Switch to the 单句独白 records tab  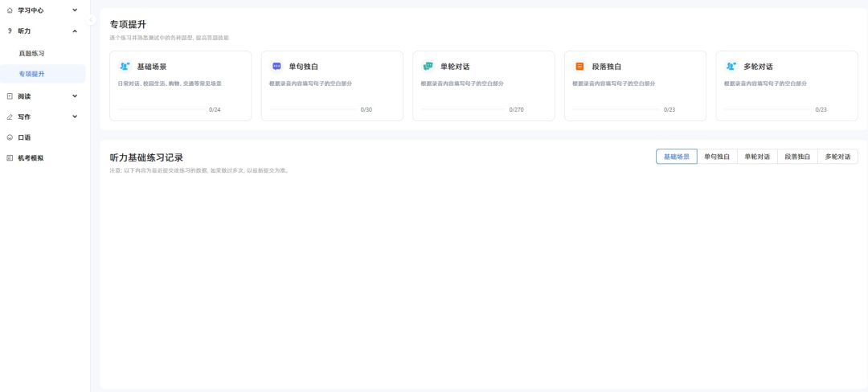pos(717,157)
